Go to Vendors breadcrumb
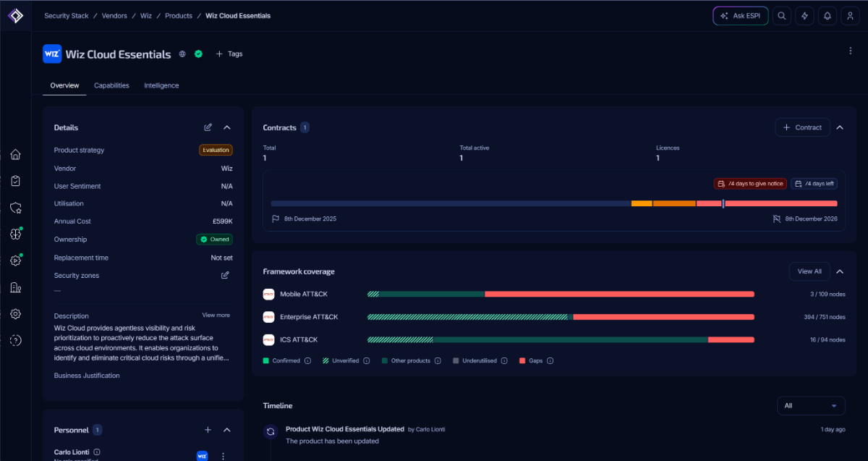The width and height of the screenshot is (868, 461). coord(114,16)
